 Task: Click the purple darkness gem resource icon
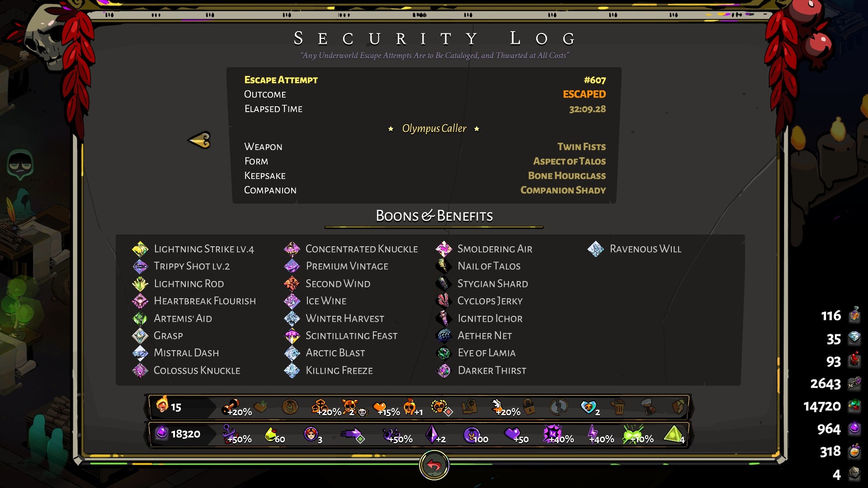point(854,428)
